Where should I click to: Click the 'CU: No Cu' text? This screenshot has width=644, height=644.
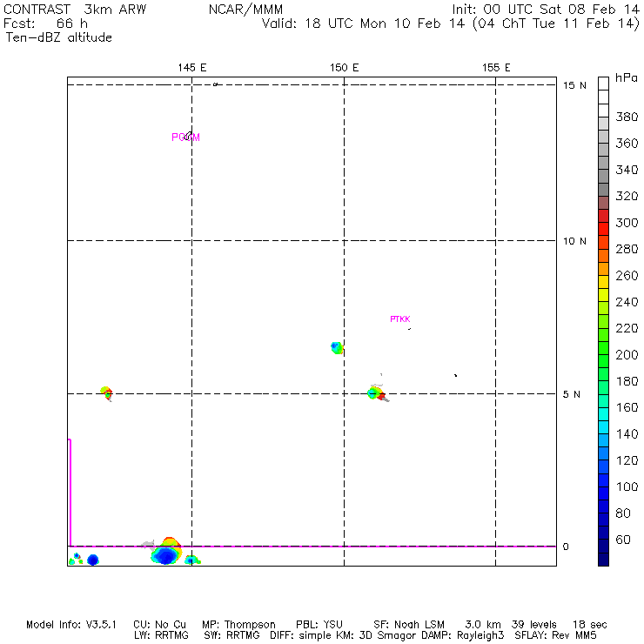pos(159,625)
